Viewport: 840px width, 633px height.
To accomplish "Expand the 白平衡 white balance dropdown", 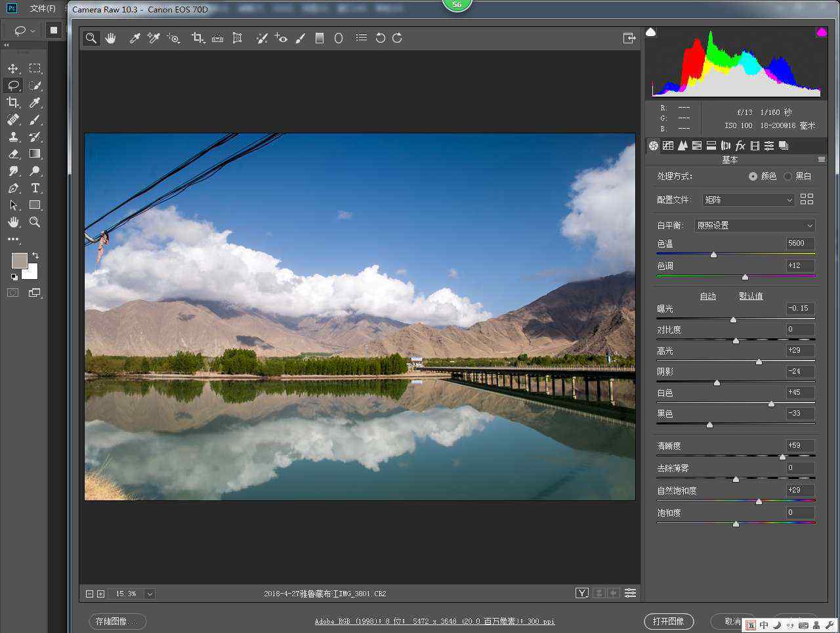I will tap(755, 225).
